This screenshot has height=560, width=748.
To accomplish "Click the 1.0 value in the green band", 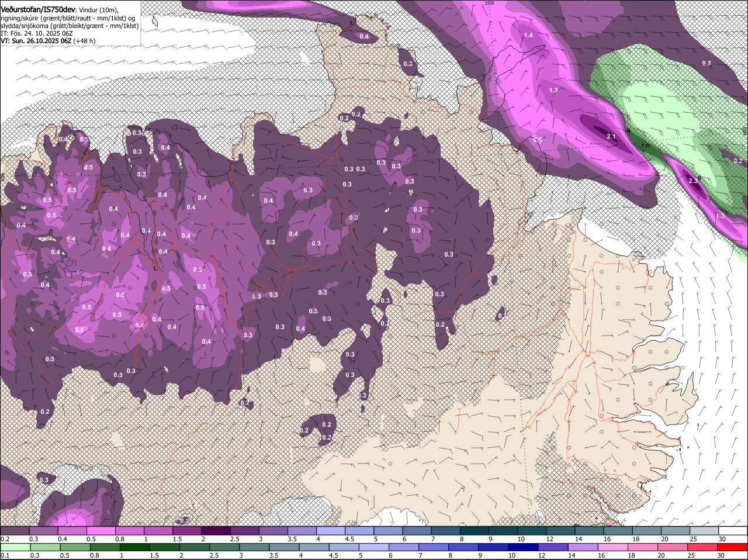I will coord(646,146).
